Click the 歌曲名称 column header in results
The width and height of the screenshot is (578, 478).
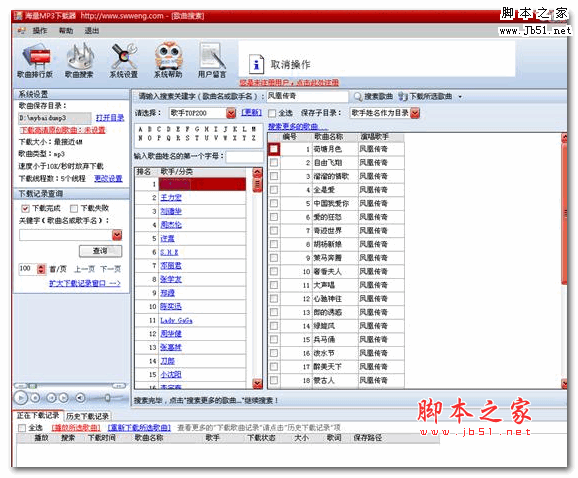click(328, 137)
